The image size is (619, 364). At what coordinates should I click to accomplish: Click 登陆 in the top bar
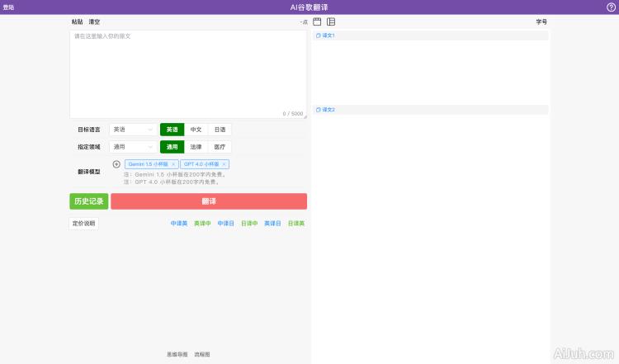point(8,7)
